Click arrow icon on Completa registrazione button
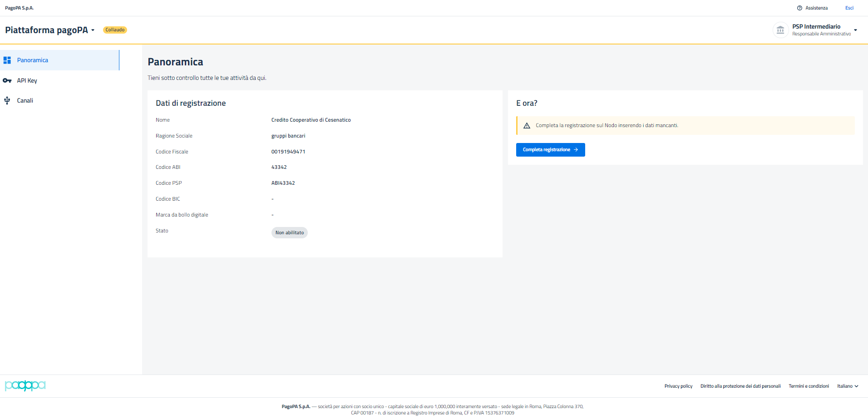Image resolution: width=868 pixels, height=419 pixels. click(576, 150)
